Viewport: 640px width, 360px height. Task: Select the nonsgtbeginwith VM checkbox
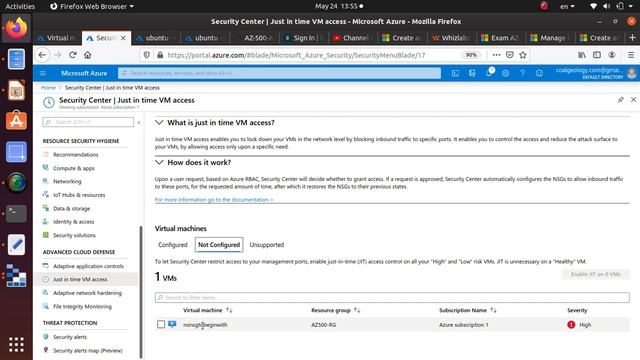(x=161, y=324)
